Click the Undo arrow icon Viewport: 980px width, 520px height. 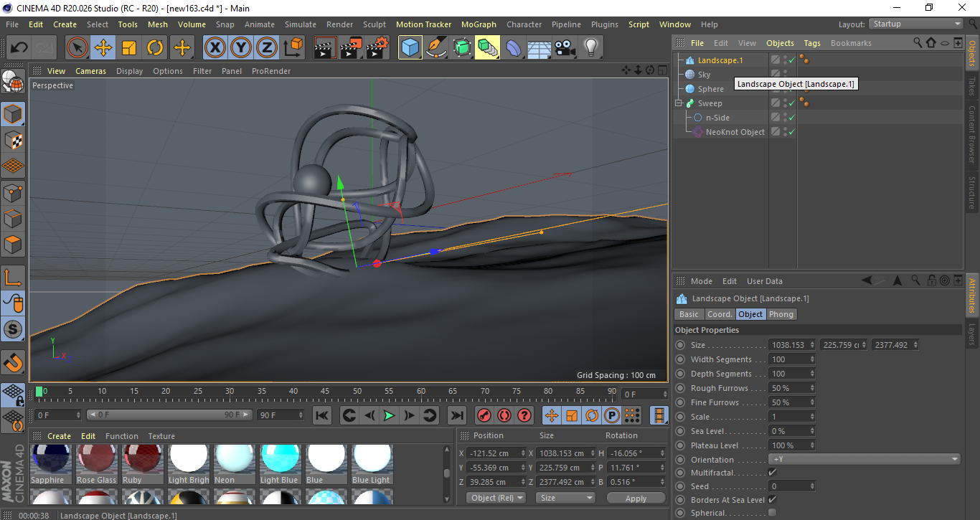click(x=19, y=48)
